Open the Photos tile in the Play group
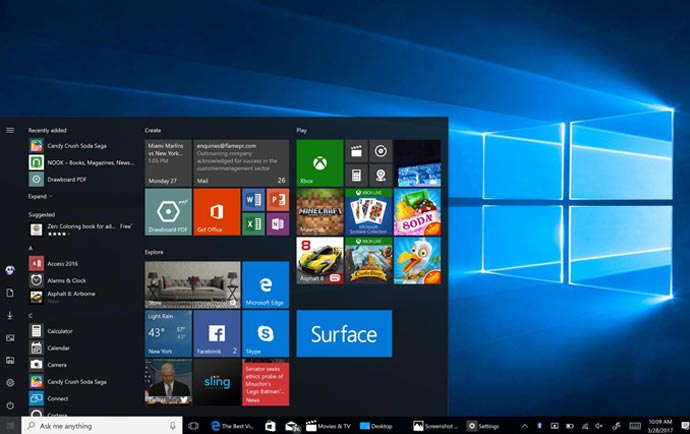The image size is (690, 434). point(417,163)
